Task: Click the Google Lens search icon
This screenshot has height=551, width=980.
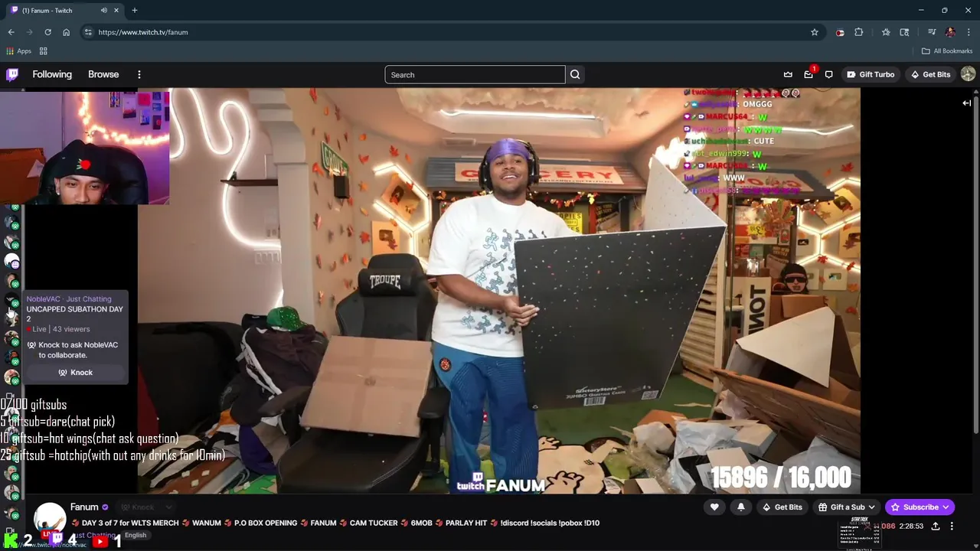Action: [x=904, y=32]
